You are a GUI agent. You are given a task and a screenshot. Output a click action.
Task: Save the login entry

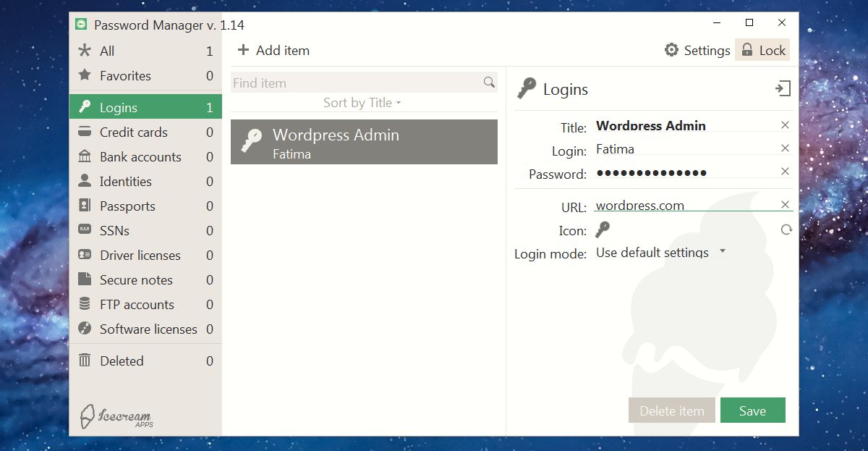coord(752,410)
